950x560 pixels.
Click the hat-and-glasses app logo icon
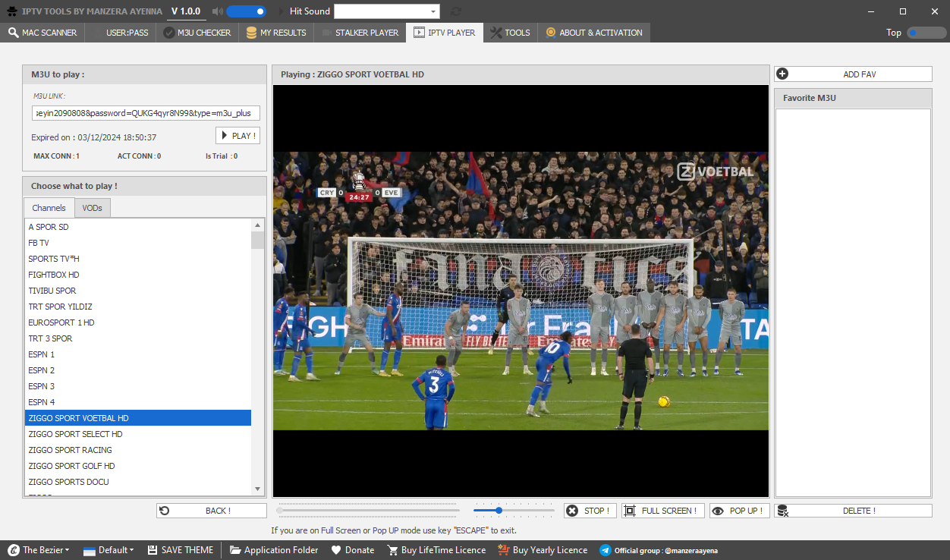[x=12, y=11]
